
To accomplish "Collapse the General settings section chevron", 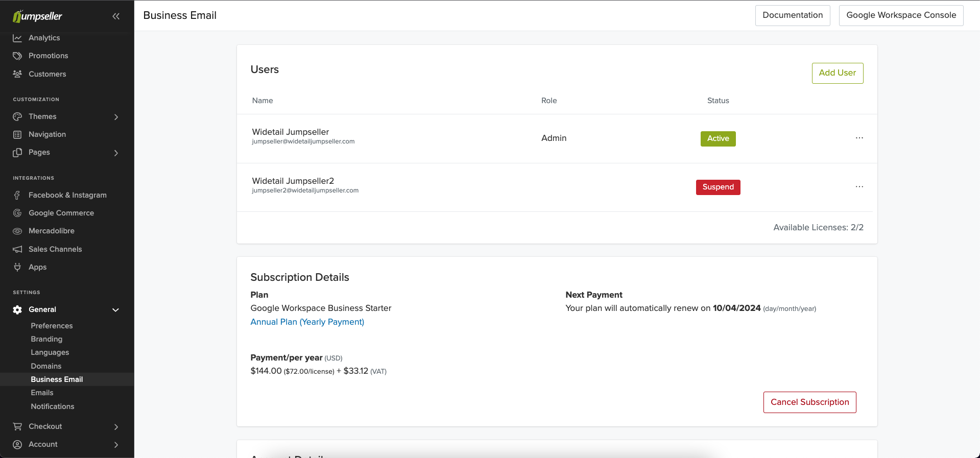I will coord(116,310).
